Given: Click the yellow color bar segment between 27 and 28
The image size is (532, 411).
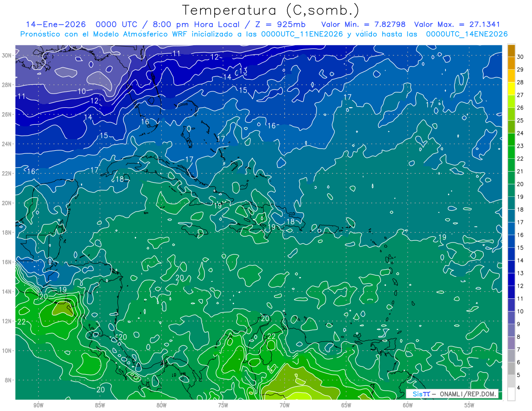Looking at the screenshot, I should point(511,88).
